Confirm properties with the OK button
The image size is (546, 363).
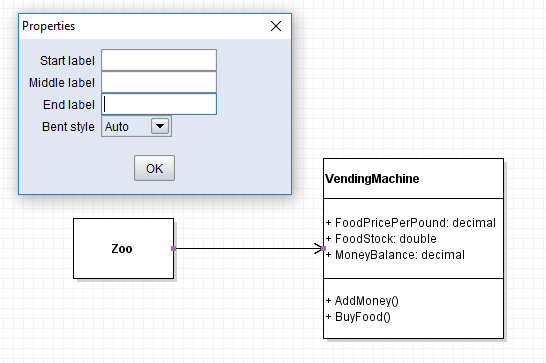click(x=154, y=168)
